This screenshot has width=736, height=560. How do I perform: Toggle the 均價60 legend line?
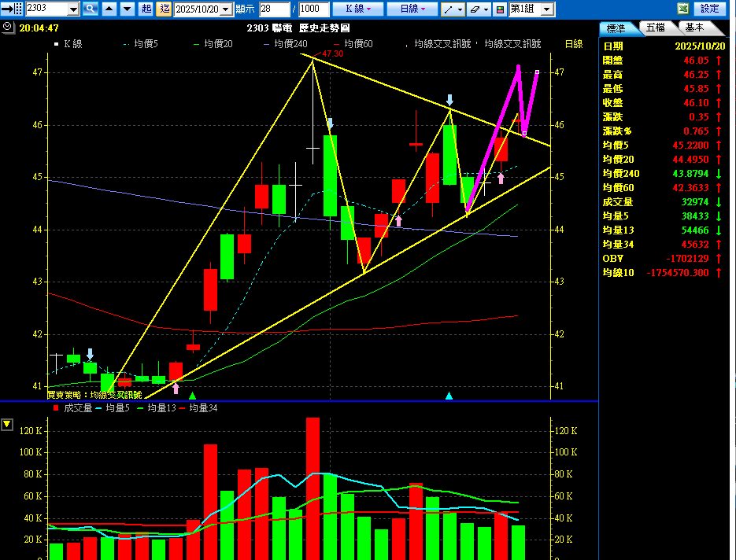(353, 43)
